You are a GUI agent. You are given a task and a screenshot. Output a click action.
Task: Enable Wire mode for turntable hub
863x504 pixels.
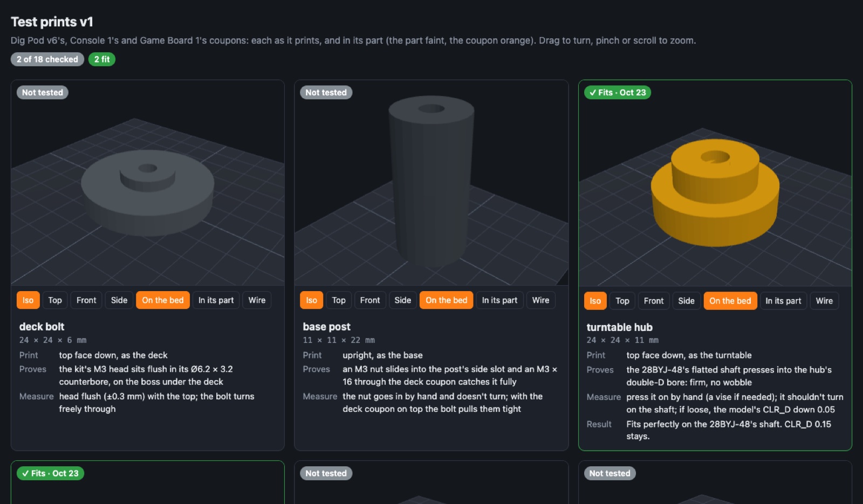824,301
